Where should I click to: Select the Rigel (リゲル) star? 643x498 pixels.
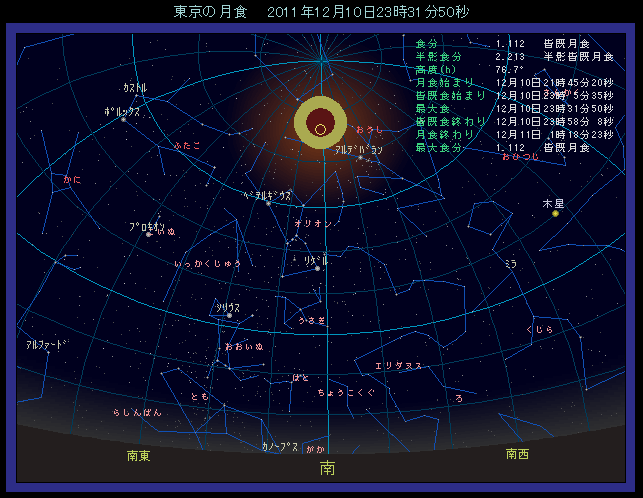[x=316, y=267]
